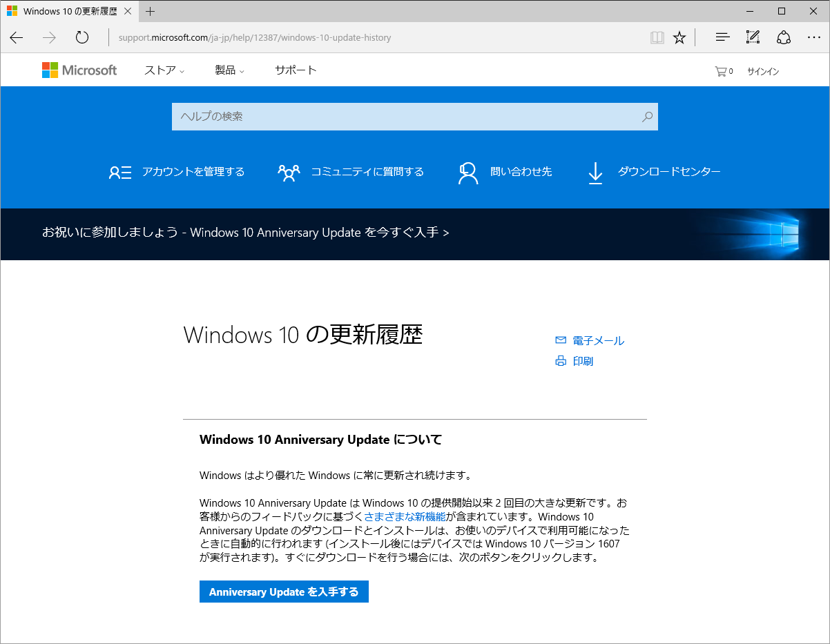Expand the ストア dropdown menu
The height and width of the screenshot is (644, 830).
click(164, 70)
